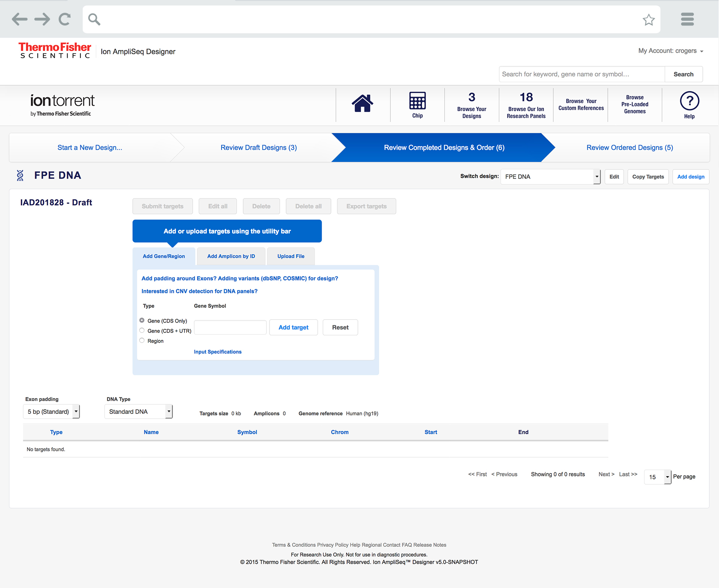The height and width of the screenshot is (588, 719).
Task: Go to the < Previous results page
Action: 504,474
